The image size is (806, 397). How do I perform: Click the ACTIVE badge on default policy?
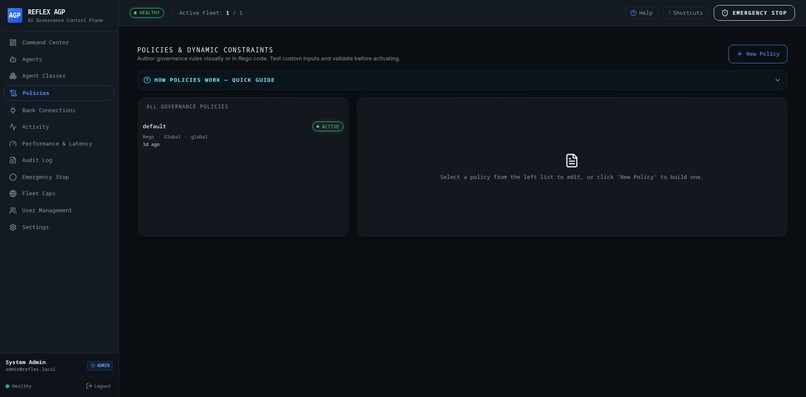pyautogui.click(x=328, y=127)
